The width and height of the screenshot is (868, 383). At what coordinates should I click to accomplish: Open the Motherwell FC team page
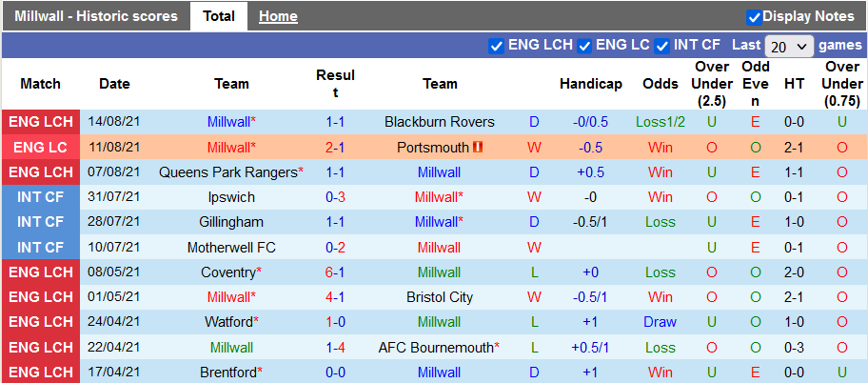[x=231, y=247]
